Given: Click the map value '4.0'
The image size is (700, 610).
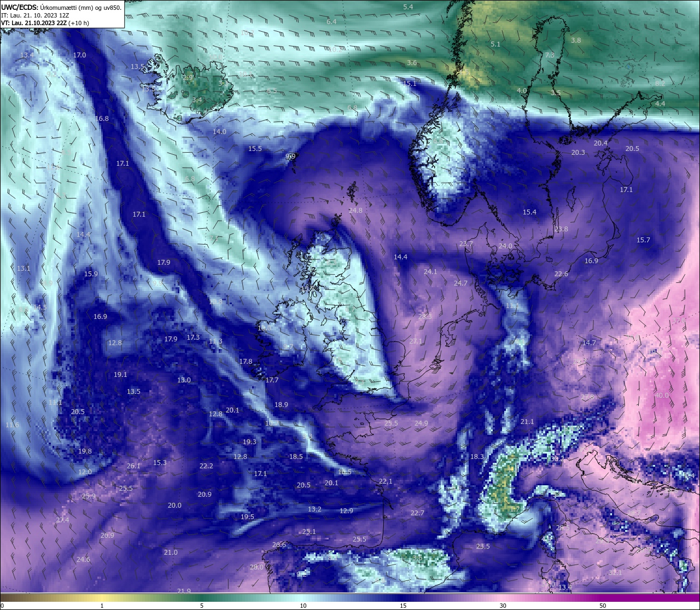Looking at the screenshot, I should click(522, 91).
